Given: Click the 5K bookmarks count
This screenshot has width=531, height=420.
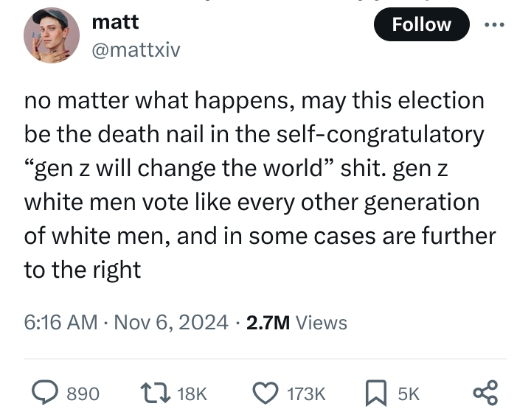Looking at the screenshot, I should 409,394.
